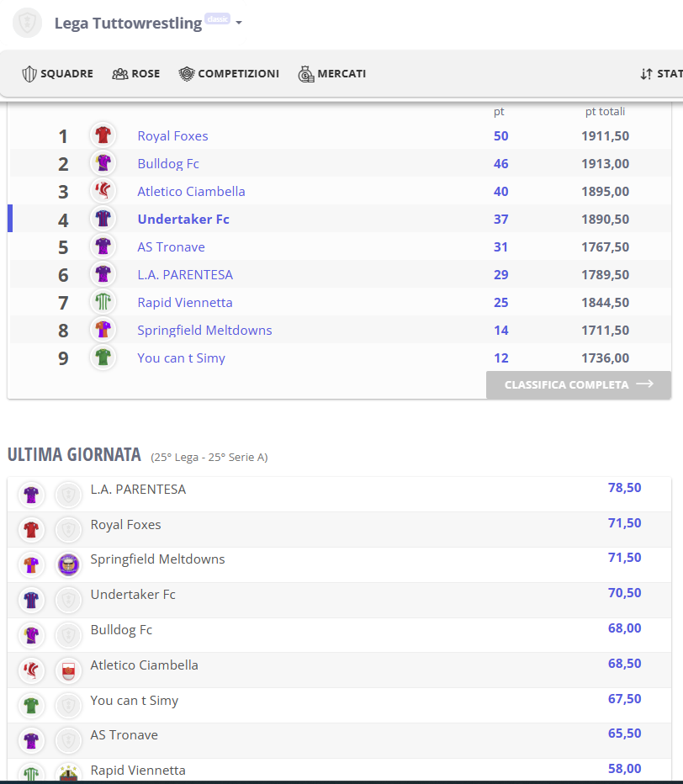683x784 pixels.
Task: Click the Bulldog Fc jersey in standings
Action: [x=103, y=163]
